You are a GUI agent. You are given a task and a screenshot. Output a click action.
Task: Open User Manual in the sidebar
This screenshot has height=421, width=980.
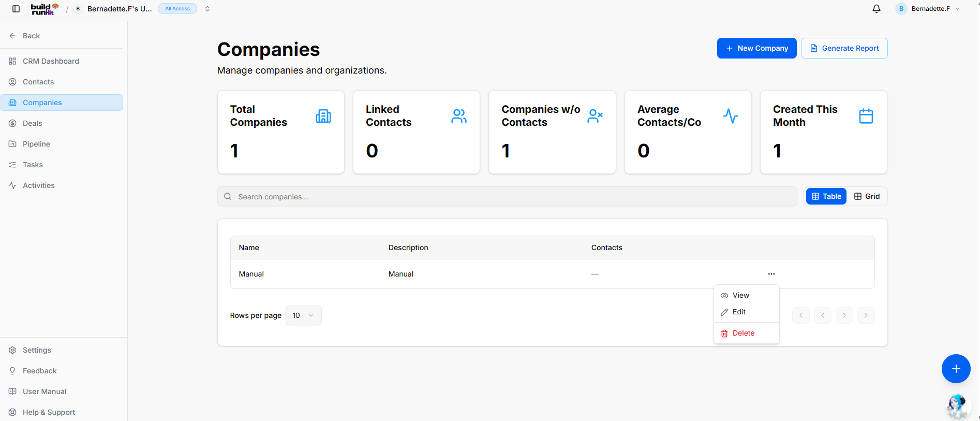[62, 391]
